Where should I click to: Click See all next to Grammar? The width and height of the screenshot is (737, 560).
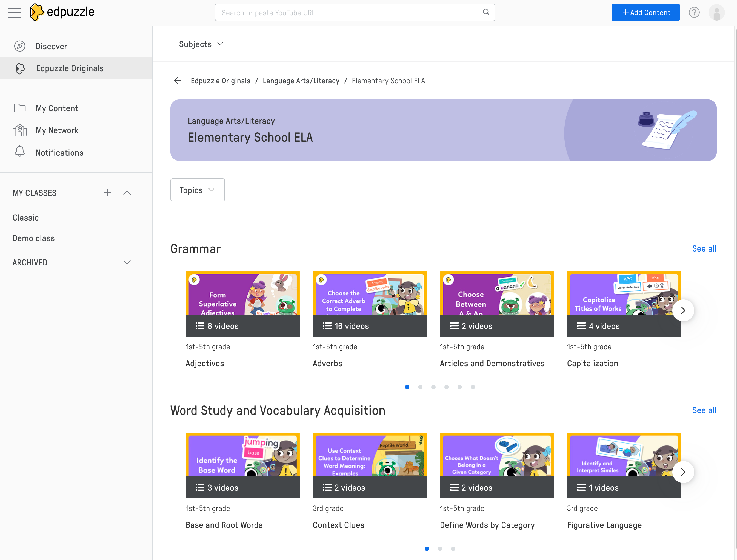coord(704,248)
